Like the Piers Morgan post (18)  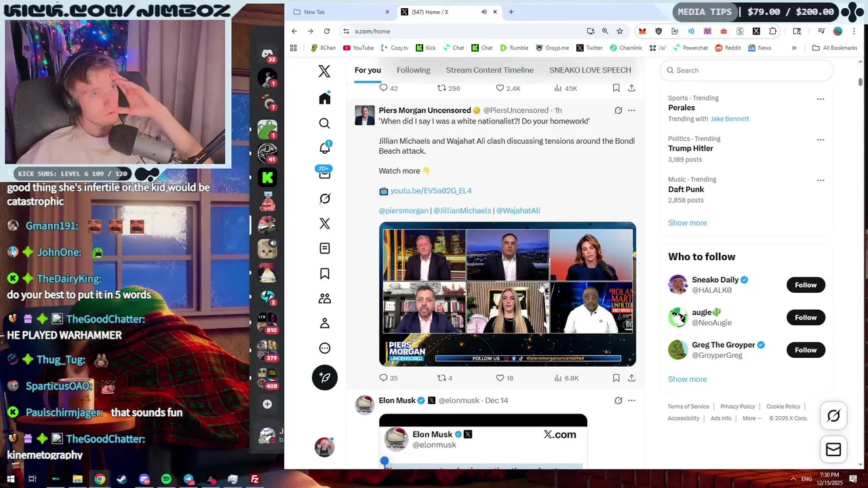[505, 378]
